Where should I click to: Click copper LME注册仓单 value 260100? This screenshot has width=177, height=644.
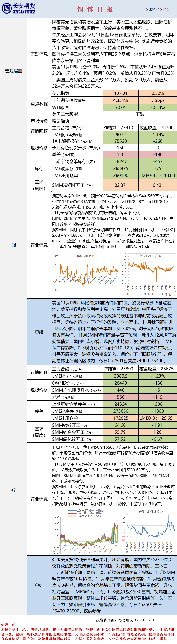pos(121,175)
